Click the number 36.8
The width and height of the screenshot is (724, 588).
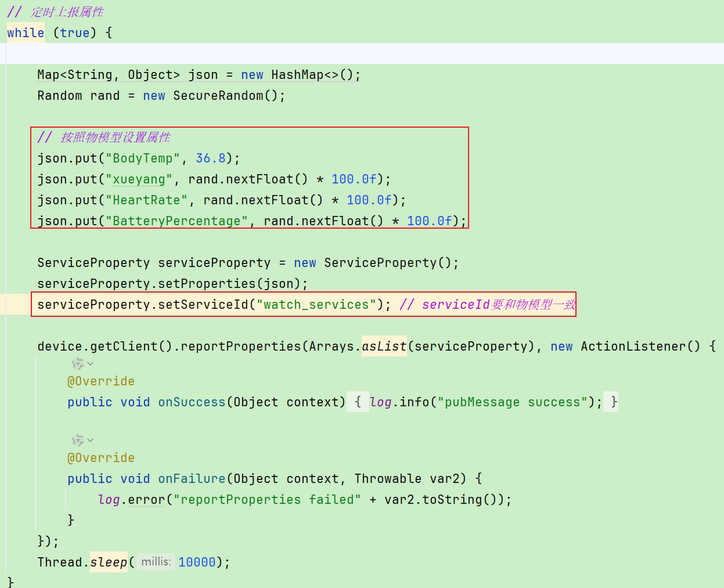[x=211, y=158]
